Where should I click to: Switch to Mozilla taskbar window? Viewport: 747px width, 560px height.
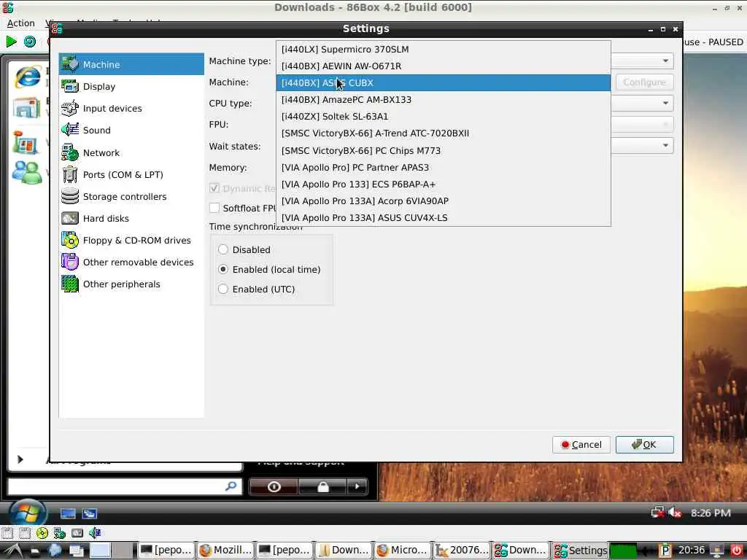click(x=226, y=550)
